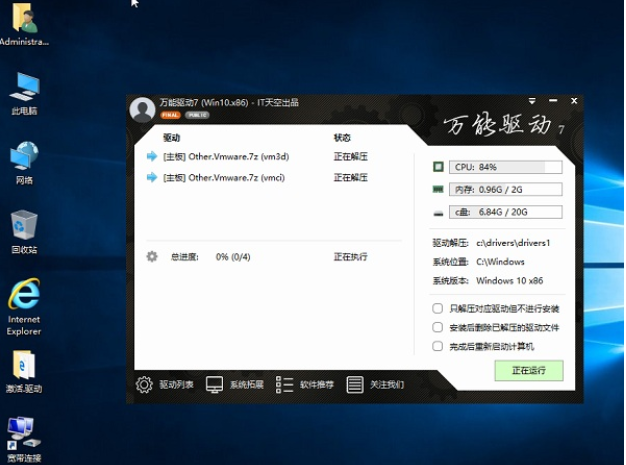
Task: Click the 正在执行 status text
Action: [x=351, y=257]
